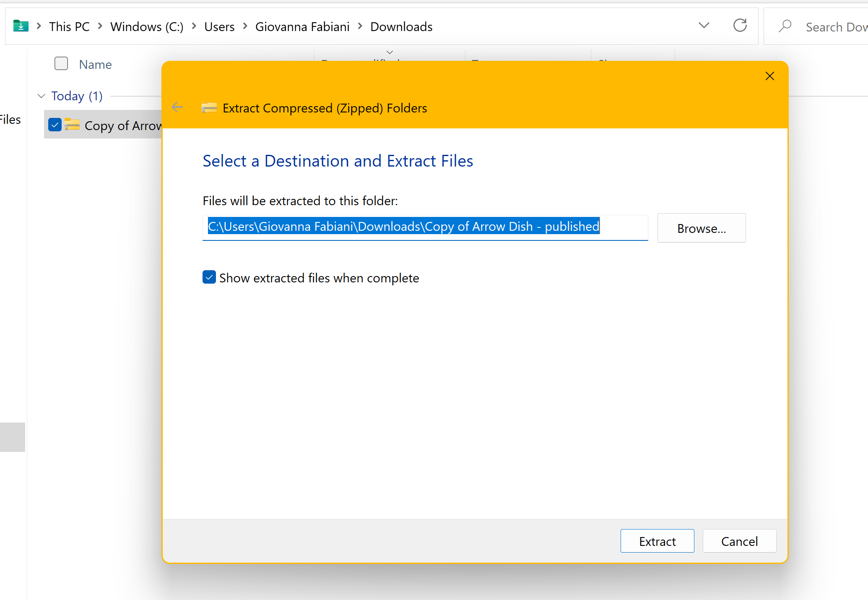This screenshot has width=868, height=600.
Task: Click the zip file icon for Copy of Arrow
Action: 72,125
